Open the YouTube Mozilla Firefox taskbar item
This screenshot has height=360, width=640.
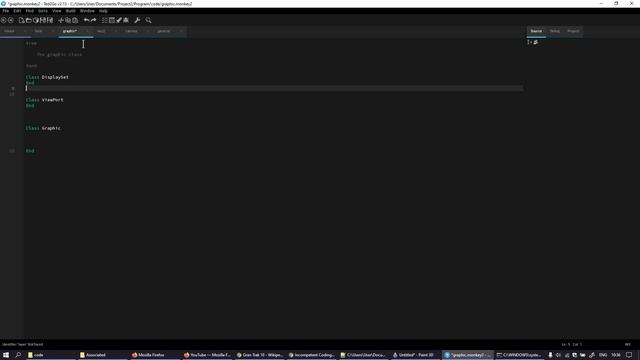(207, 355)
